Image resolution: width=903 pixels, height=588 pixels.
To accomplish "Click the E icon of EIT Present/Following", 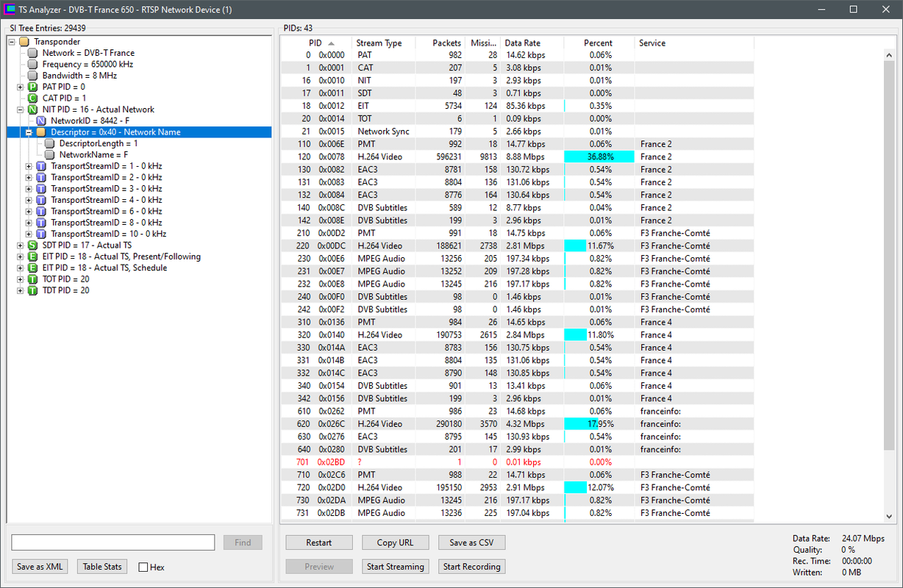I will 32,257.
